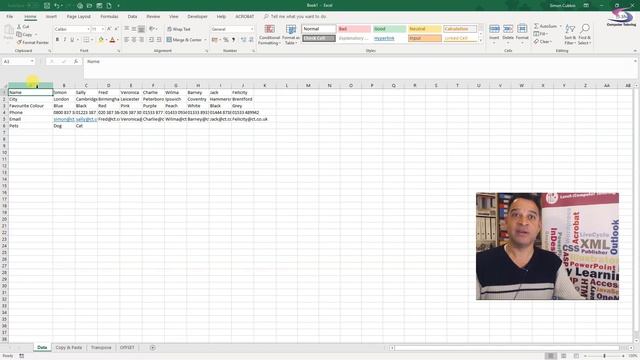Open the Name Box dropdown arrow

[32, 61]
